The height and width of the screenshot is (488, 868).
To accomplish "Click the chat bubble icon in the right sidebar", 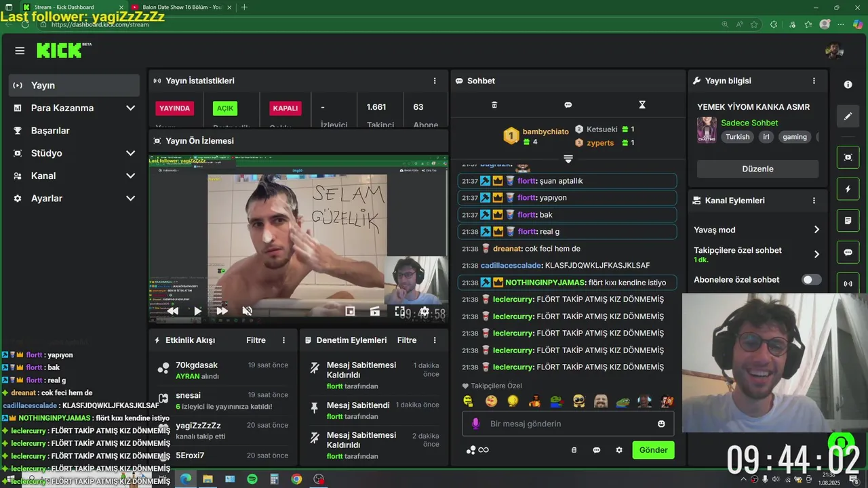I will pyautogui.click(x=848, y=252).
